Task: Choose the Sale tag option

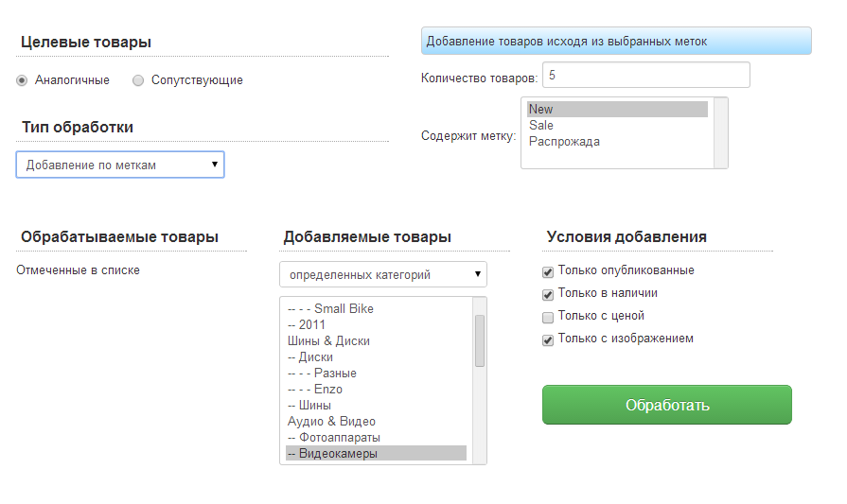Action: (x=541, y=126)
